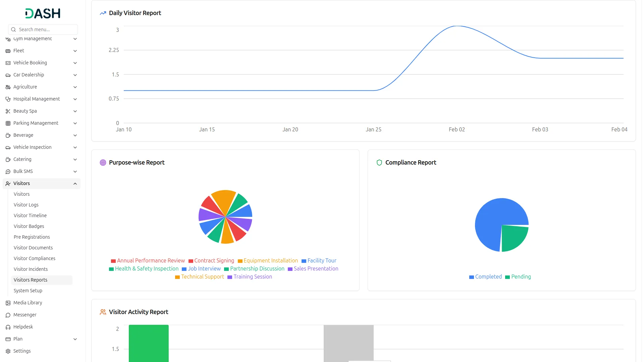This screenshot has height=362, width=644.
Task: Click the Bulk SMS message icon
Action: click(x=8, y=172)
